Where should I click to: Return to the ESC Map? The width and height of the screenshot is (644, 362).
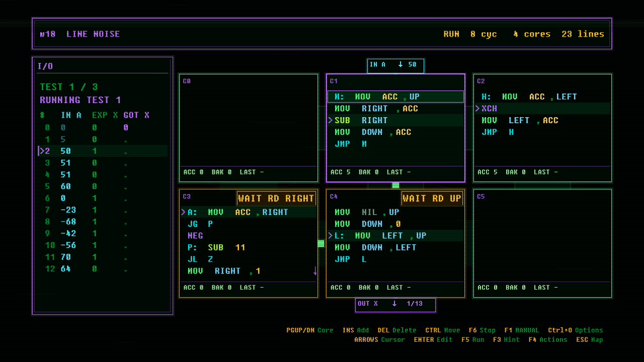[x=590, y=339]
